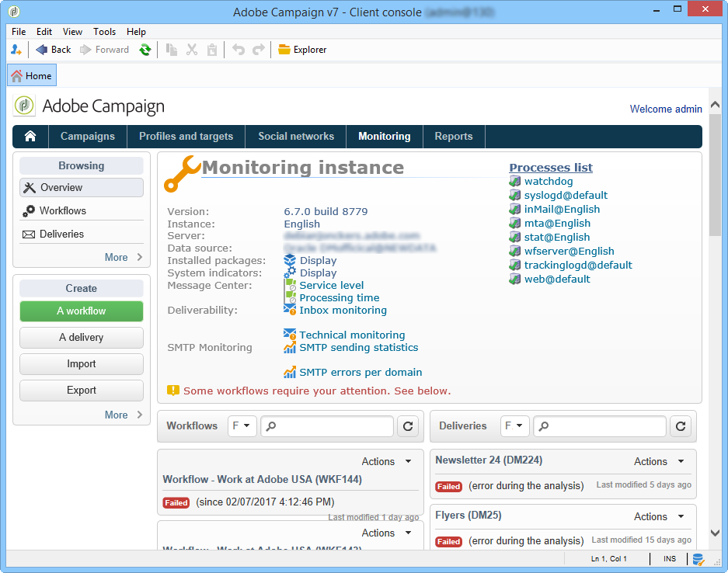Click the stat@English process icon
Viewport: 728px width, 573px height.
coord(515,237)
